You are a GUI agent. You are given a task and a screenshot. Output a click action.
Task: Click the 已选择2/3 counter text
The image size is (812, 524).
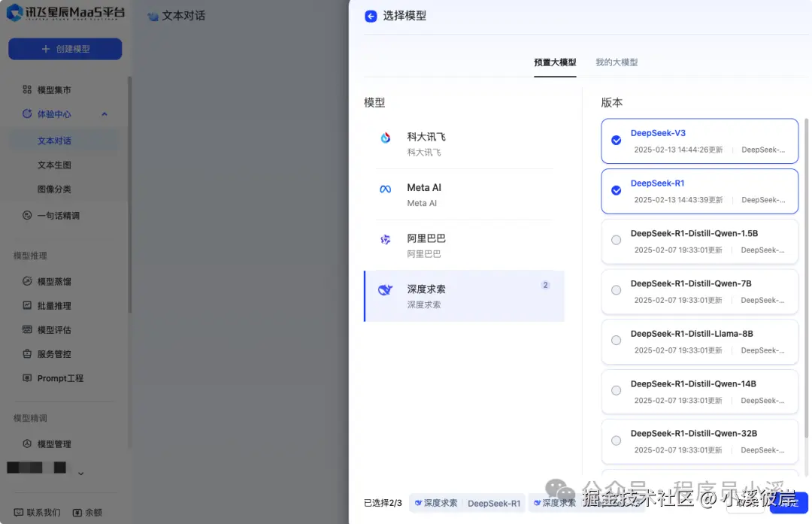(x=383, y=503)
